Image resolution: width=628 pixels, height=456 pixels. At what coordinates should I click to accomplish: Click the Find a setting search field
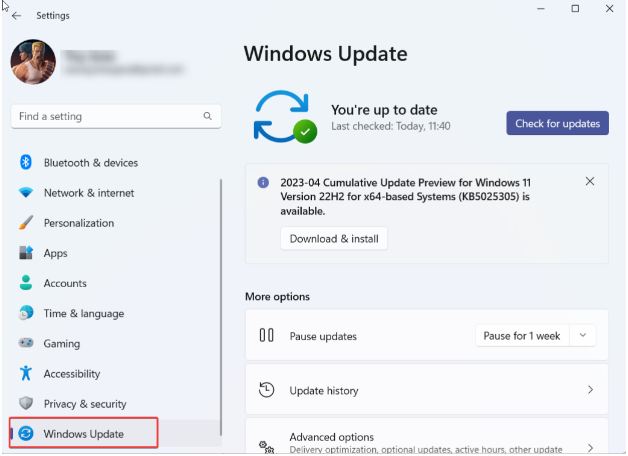tap(116, 117)
